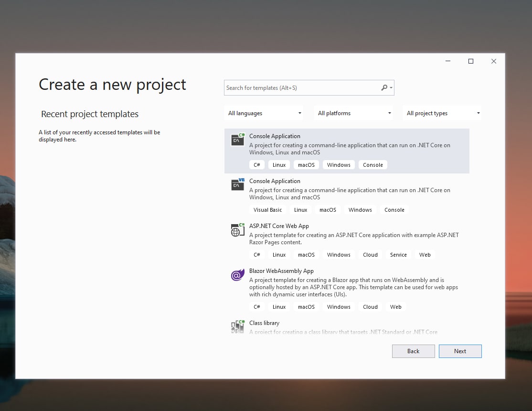Viewport: 532px width, 411px height.
Task: Click Linux tag on Visual Basic console template
Action: (300, 210)
